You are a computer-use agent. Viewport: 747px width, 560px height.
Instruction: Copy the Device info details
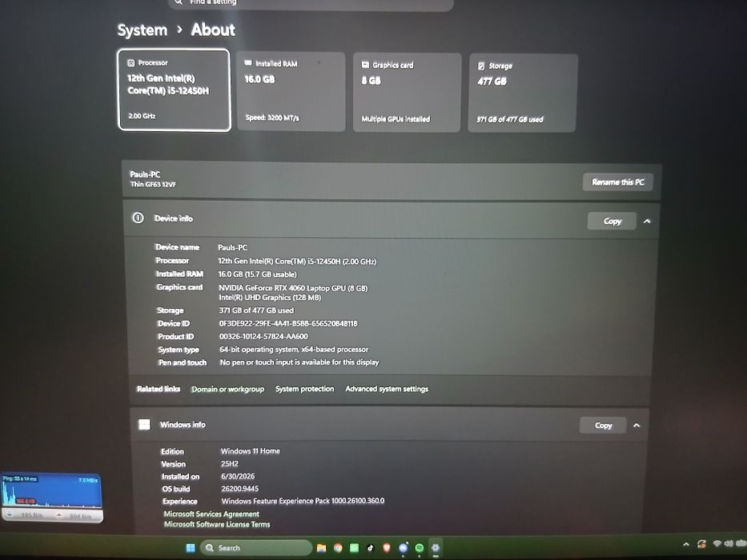[612, 221]
